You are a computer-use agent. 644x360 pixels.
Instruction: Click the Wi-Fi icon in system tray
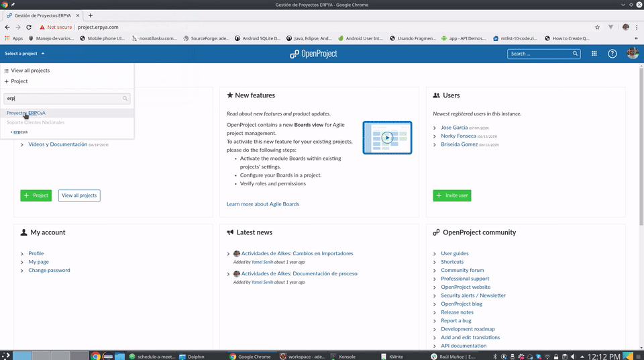[x=547, y=357]
